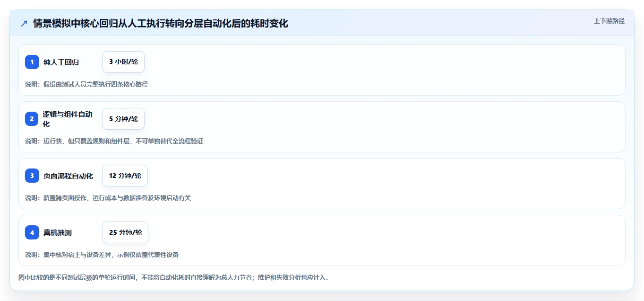Click the 逻辑与组件自动化 step title

pyautogui.click(x=68, y=119)
